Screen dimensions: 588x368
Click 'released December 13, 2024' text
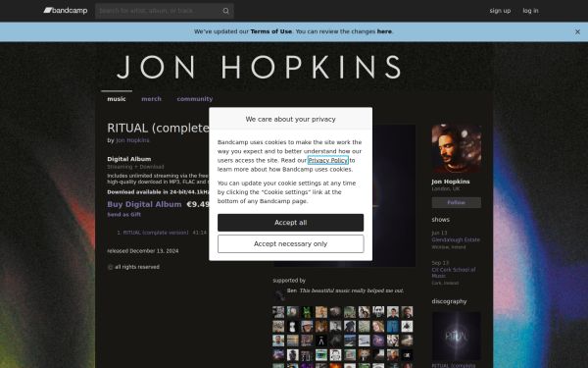tap(143, 251)
